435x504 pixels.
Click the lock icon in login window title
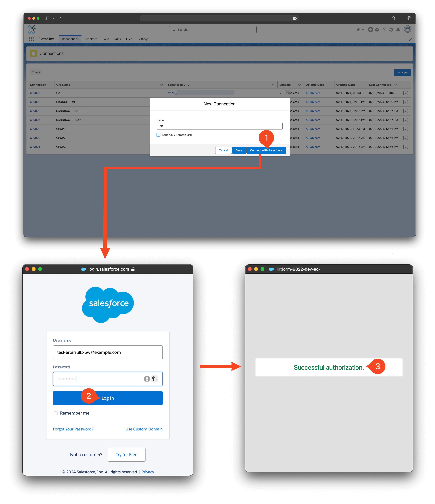[x=133, y=269]
